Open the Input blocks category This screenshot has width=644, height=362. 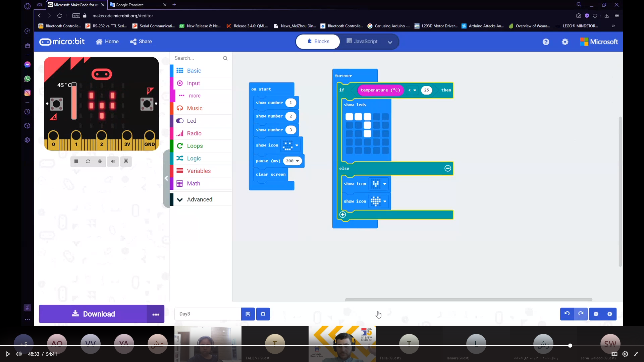(x=201, y=83)
